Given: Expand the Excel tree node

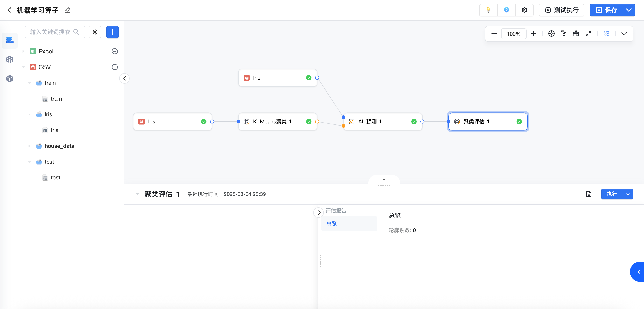Looking at the screenshot, I should [23, 51].
